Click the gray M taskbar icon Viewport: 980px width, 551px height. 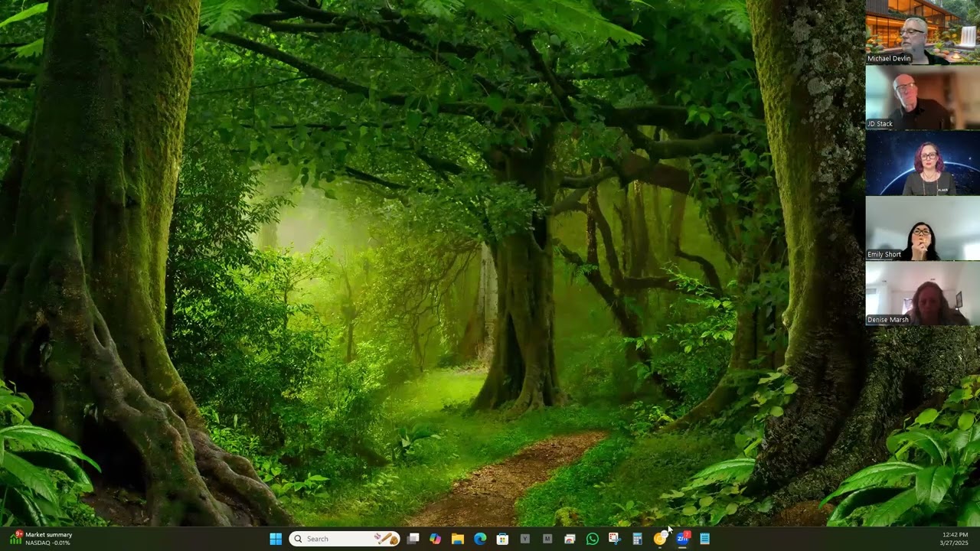[x=547, y=539]
